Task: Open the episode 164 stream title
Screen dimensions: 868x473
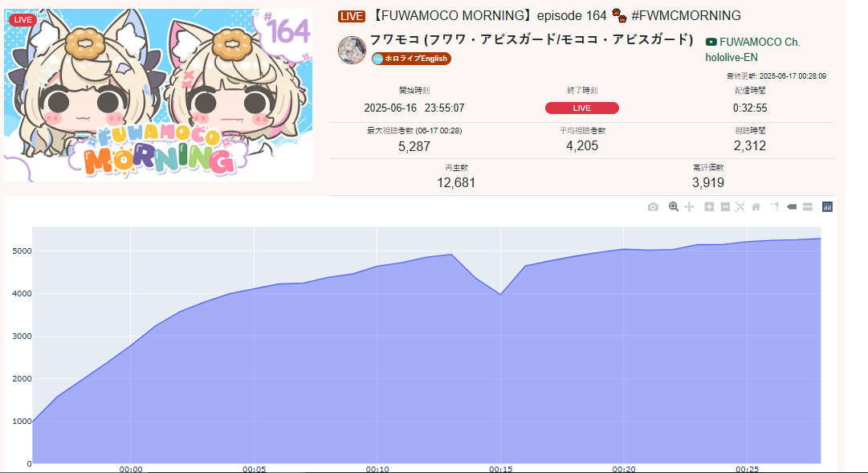Action: point(556,15)
